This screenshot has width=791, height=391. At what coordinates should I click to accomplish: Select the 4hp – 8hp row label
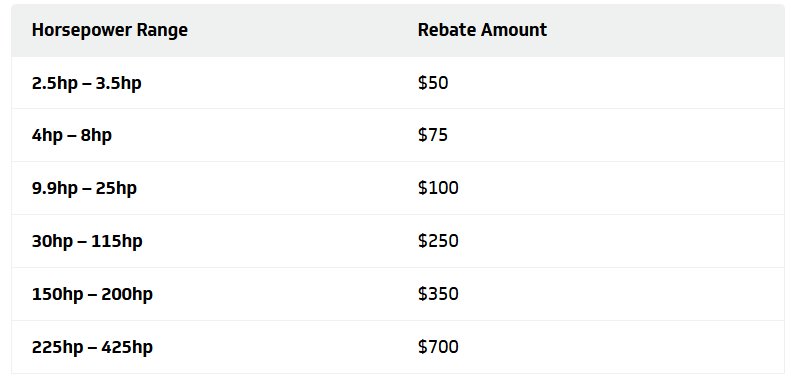pyautogui.click(x=72, y=135)
